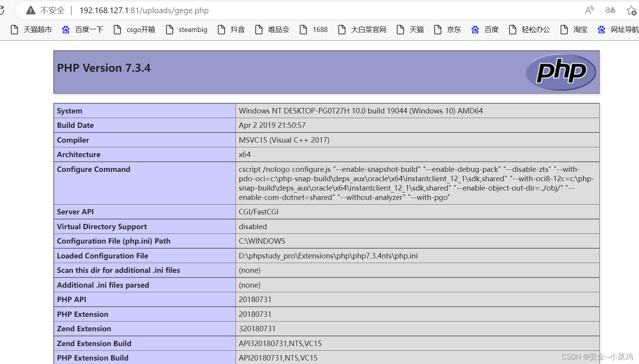Viewport: 639px width, 364px height.
Task: Click the PHP Version 7.3.4 heading
Action: point(104,68)
